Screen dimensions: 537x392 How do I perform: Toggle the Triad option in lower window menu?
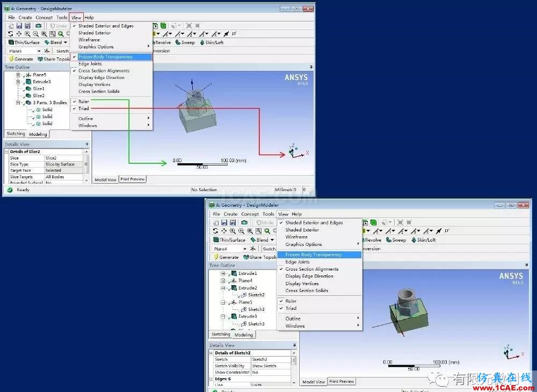point(319,308)
